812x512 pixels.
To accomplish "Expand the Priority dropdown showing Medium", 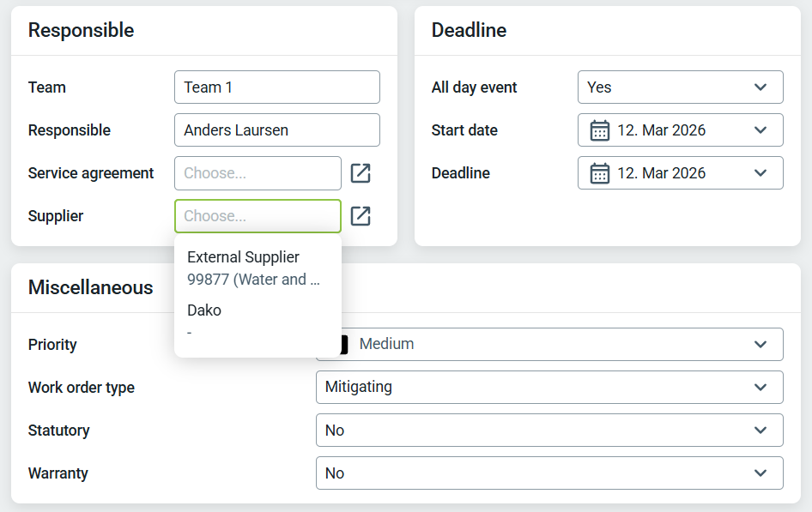I will click(760, 344).
